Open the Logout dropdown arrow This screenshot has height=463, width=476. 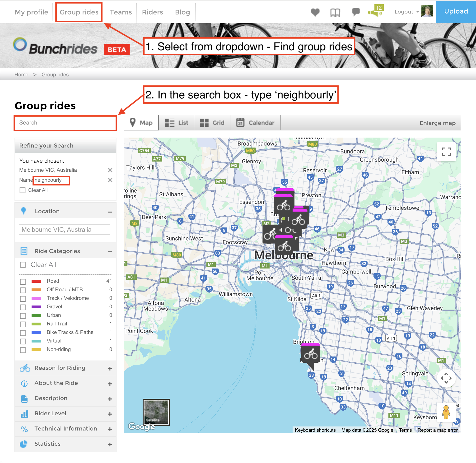click(418, 12)
